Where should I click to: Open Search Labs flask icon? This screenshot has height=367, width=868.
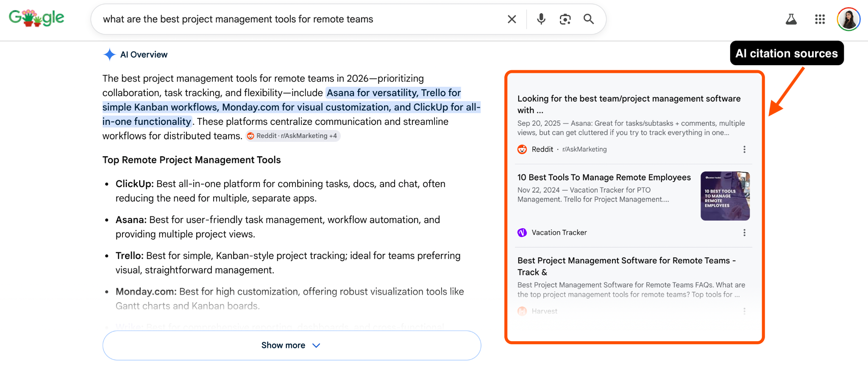(x=791, y=19)
